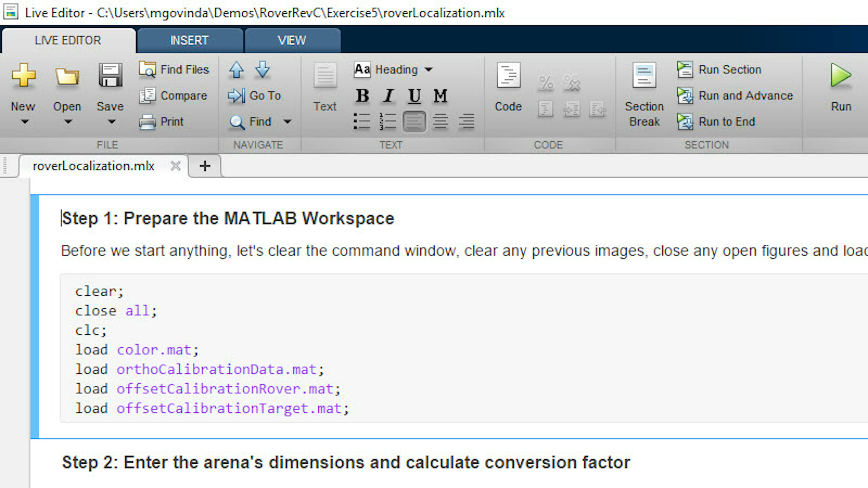Open the Heading style dropdown
Screen dimensions: 868x488
click(x=393, y=70)
